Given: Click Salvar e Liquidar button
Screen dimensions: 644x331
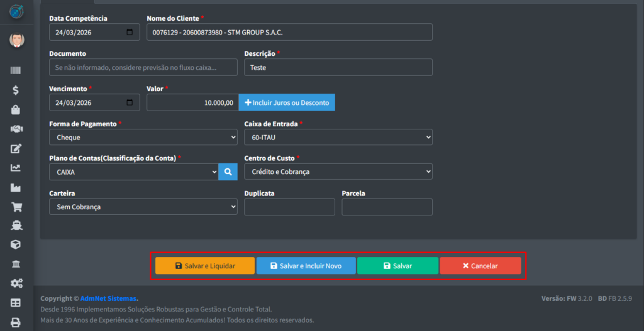Looking at the screenshot, I should [205, 266].
